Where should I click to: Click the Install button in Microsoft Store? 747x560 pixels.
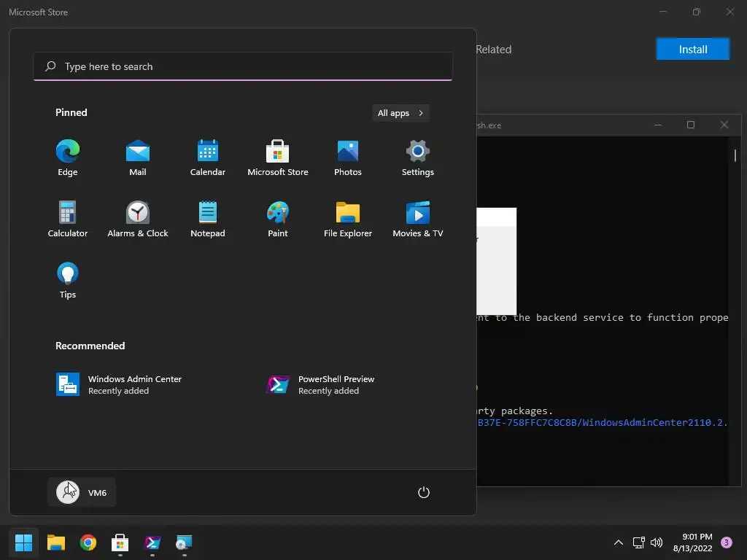pyautogui.click(x=693, y=49)
